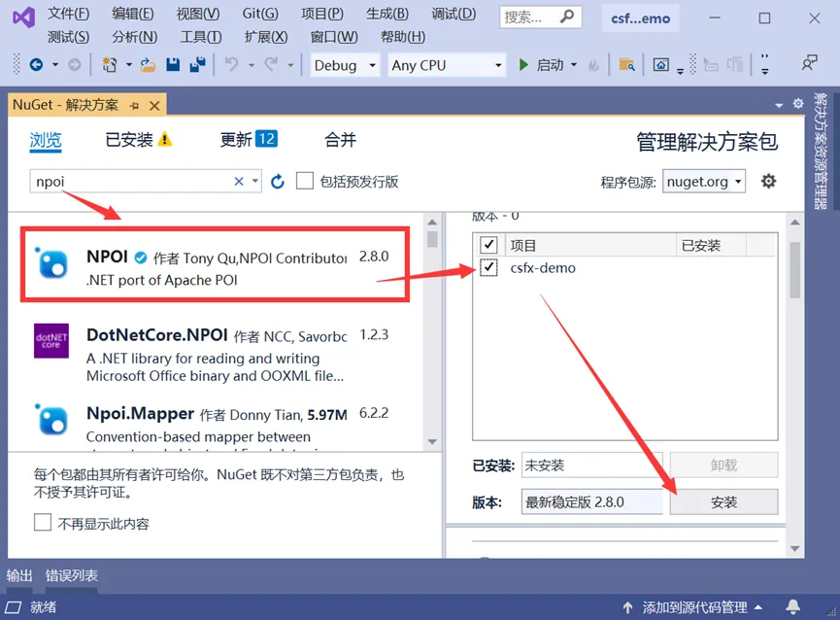
Task: Expand the new project icon dropdown arrow
Action: [x=128, y=65]
